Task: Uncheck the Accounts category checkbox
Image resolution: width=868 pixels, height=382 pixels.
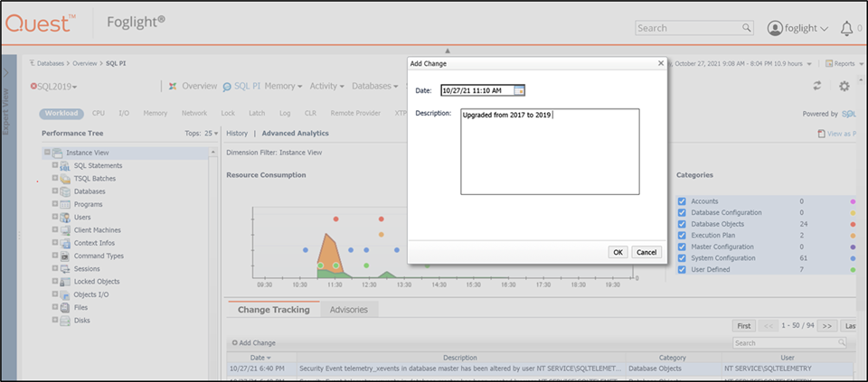Action: point(682,201)
